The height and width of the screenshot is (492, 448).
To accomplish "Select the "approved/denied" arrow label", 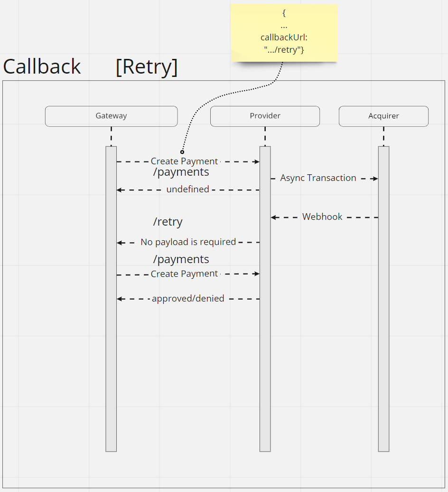I will coord(188,299).
